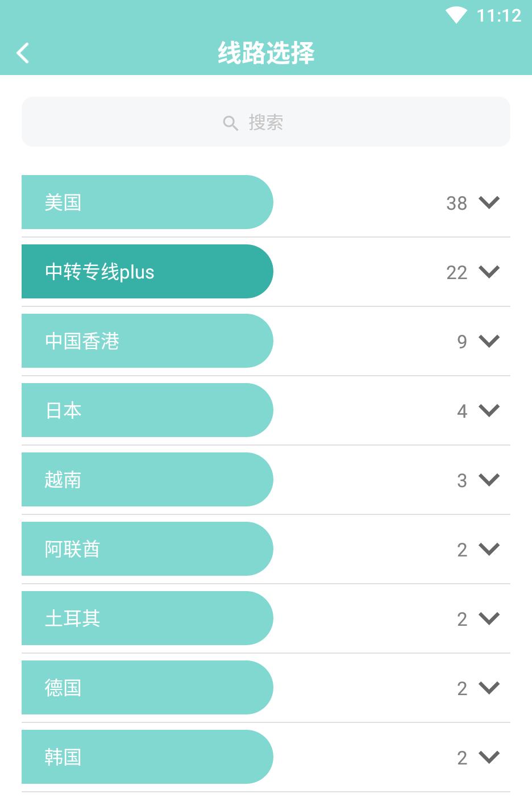Expand the 阿联酋 chevron
532x798 pixels.
click(489, 549)
